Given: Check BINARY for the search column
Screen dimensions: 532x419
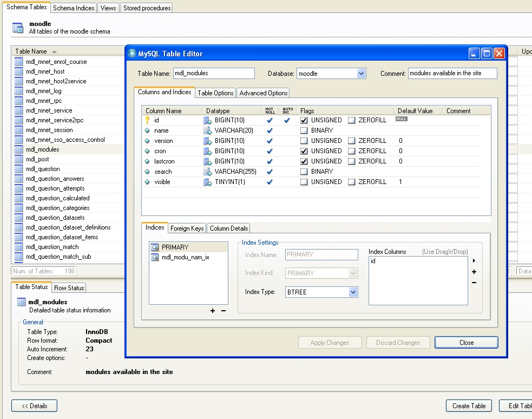Looking at the screenshot, I should [304, 172].
